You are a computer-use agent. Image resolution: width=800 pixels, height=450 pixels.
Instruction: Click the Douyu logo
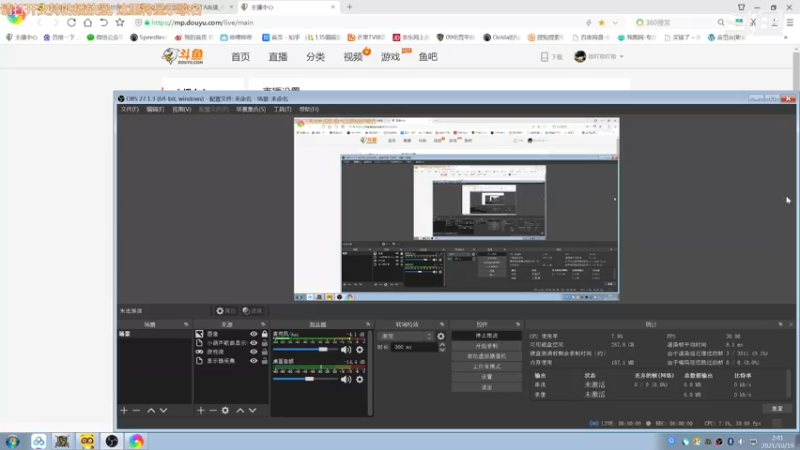(x=183, y=56)
